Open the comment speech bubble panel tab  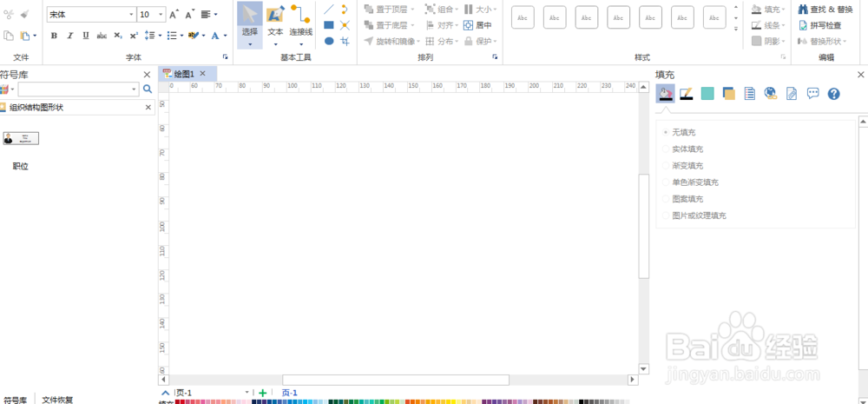[812, 93]
